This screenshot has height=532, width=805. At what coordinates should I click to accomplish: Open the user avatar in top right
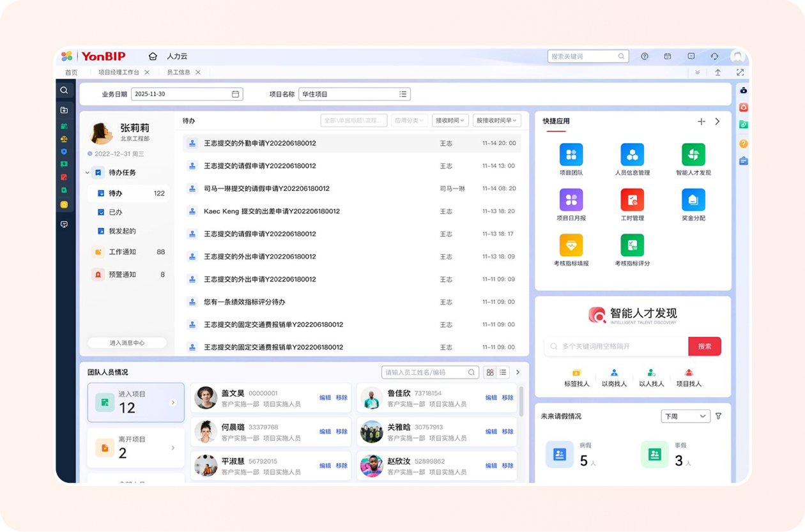point(739,56)
